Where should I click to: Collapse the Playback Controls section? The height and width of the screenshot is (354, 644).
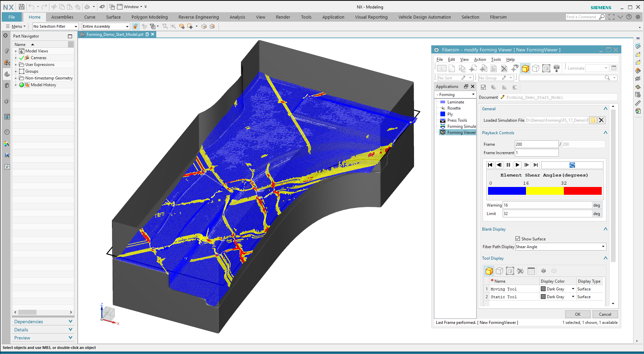tap(605, 133)
